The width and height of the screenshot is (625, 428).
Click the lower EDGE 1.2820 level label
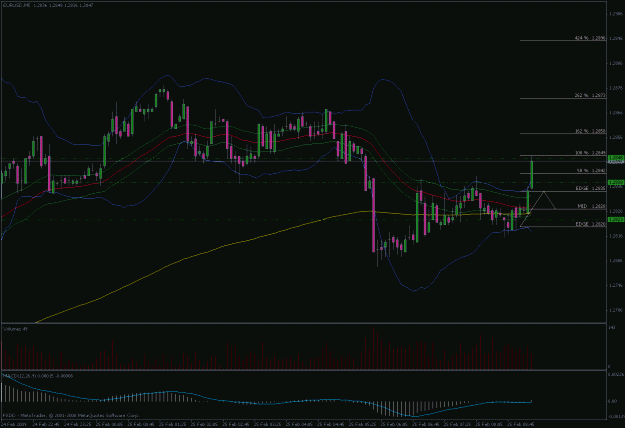coord(590,224)
